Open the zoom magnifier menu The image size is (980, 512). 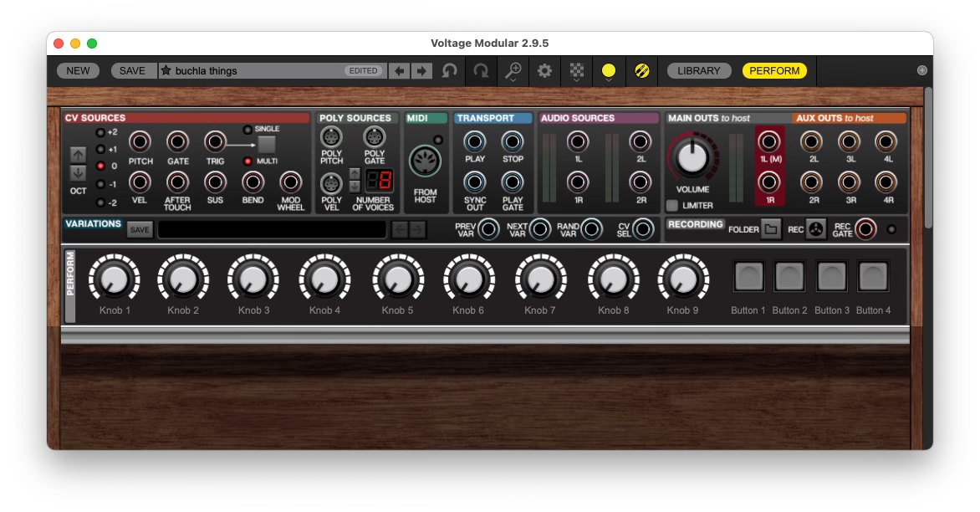tap(513, 70)
